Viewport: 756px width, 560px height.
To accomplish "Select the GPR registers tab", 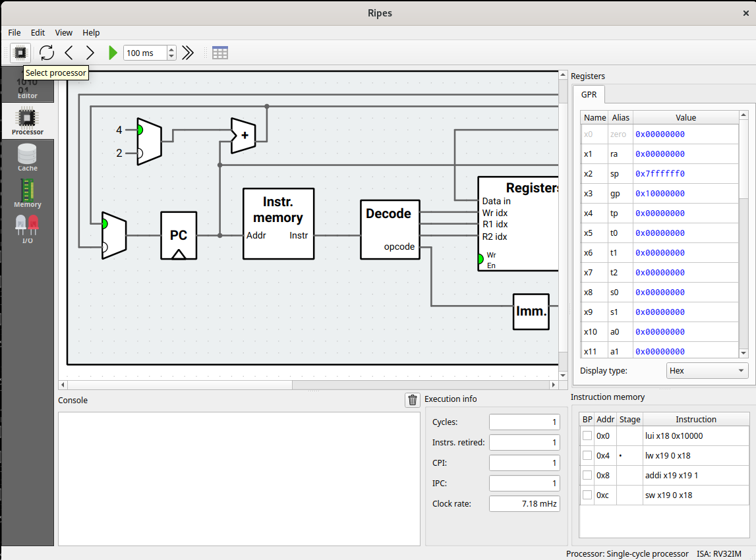I will (589, 94).
